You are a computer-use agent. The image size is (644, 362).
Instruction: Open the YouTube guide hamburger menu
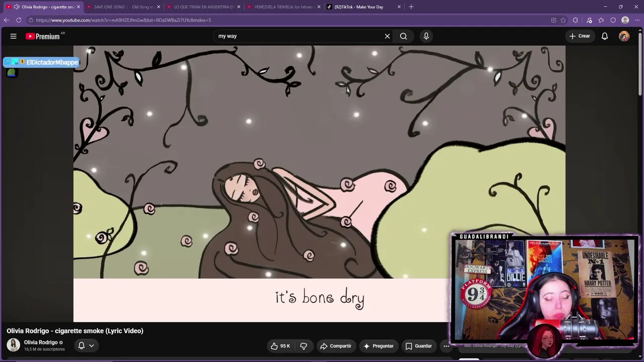pos(14,36)
